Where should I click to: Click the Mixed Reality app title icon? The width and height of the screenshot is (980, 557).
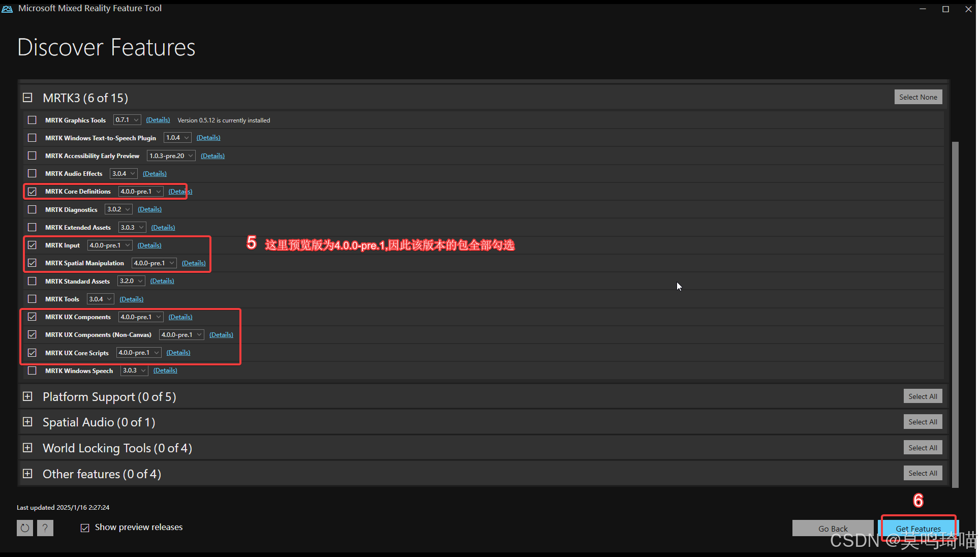click(7, 9)
